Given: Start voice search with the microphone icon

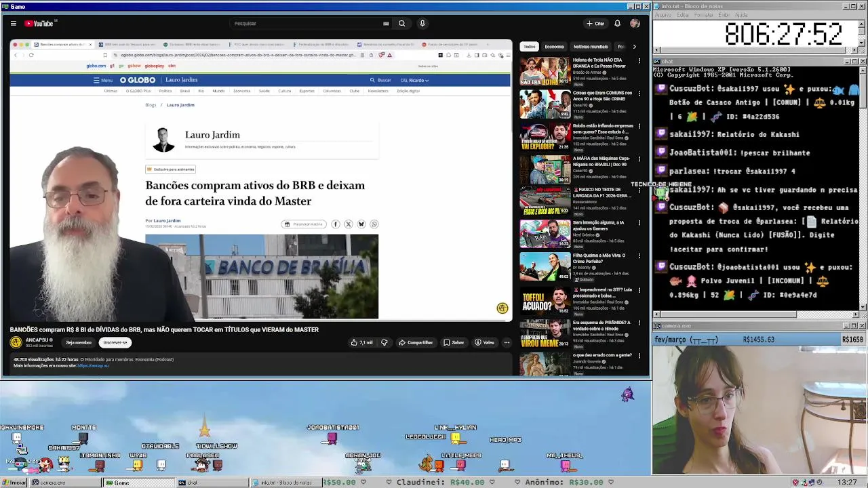Looking at the screenshot, I should point(422,23).
